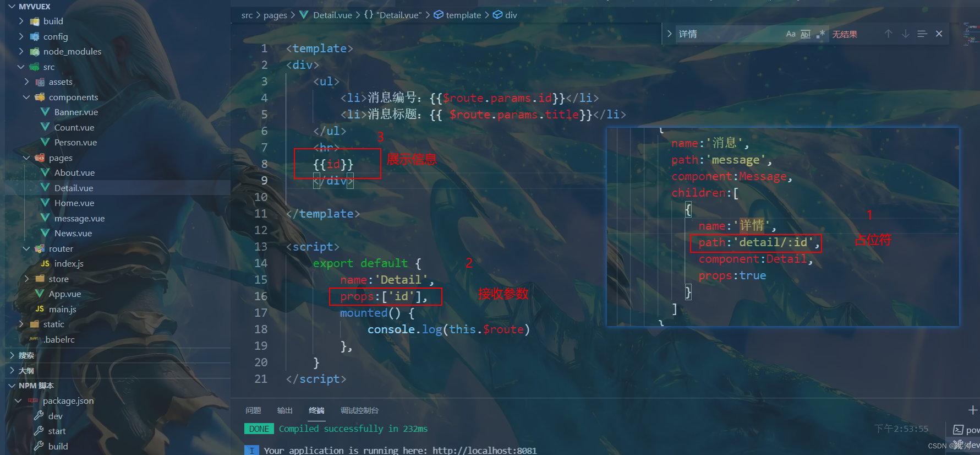The image size is (980, 455).
Task: Click the {} "Detail.vue" breadcrumb
Action: tap(393, 15)
